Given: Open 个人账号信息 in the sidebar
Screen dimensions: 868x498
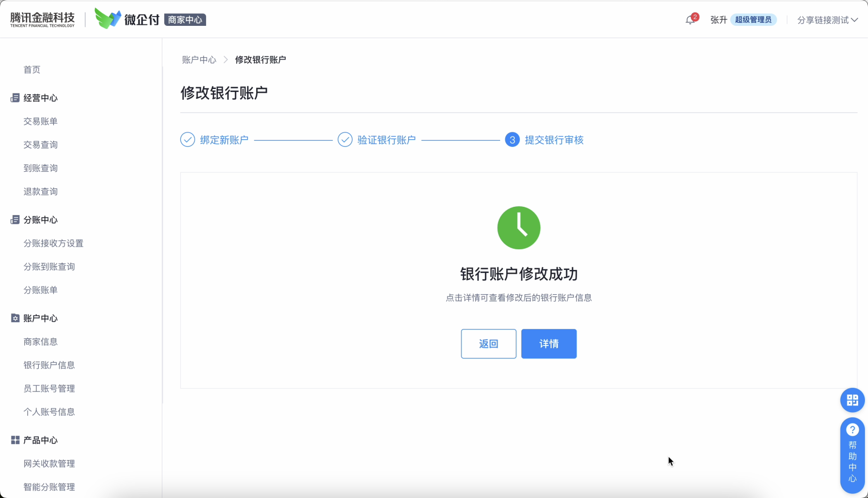Looking at the screenshot, I should tap(49, 412).
